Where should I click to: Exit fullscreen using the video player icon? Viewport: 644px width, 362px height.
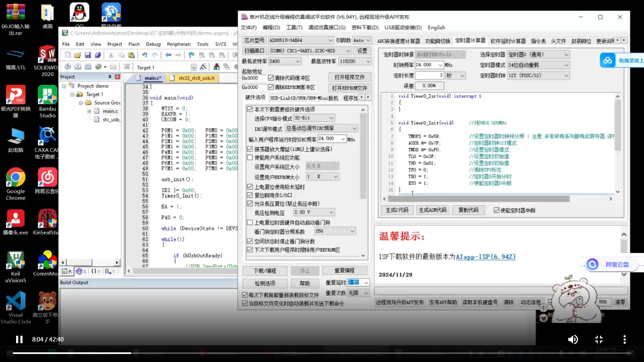click(599, 339)
